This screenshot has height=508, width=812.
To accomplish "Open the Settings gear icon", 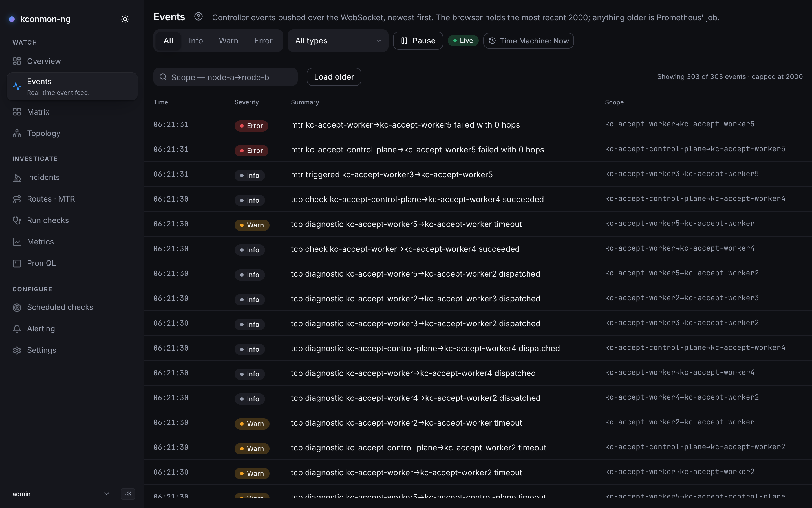I will click(17, 351).
